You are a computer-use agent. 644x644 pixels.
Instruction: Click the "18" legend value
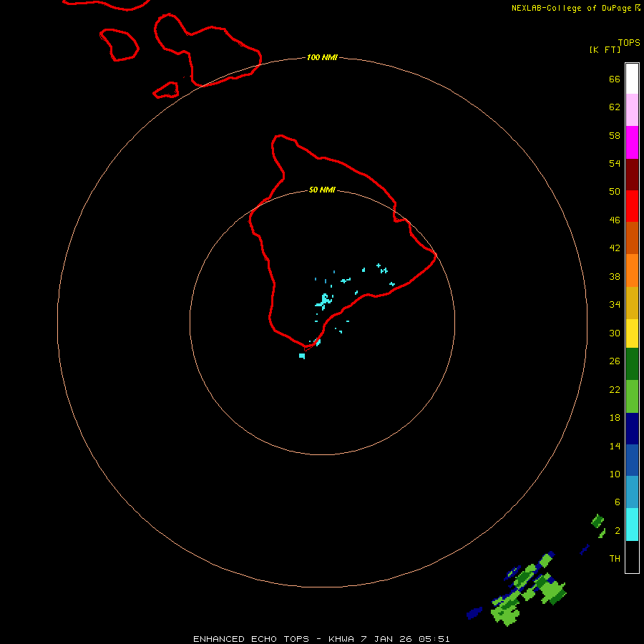tap(615, 418)
